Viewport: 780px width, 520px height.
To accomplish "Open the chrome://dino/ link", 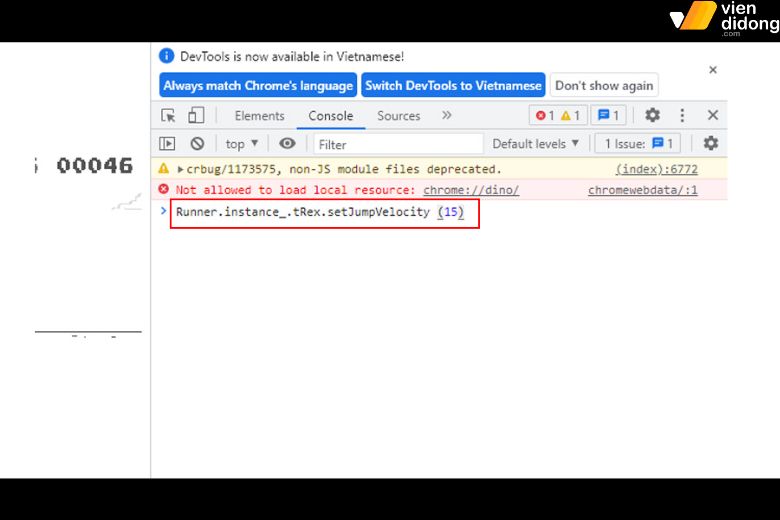I will pyautogui.click(x=471, y=190).
